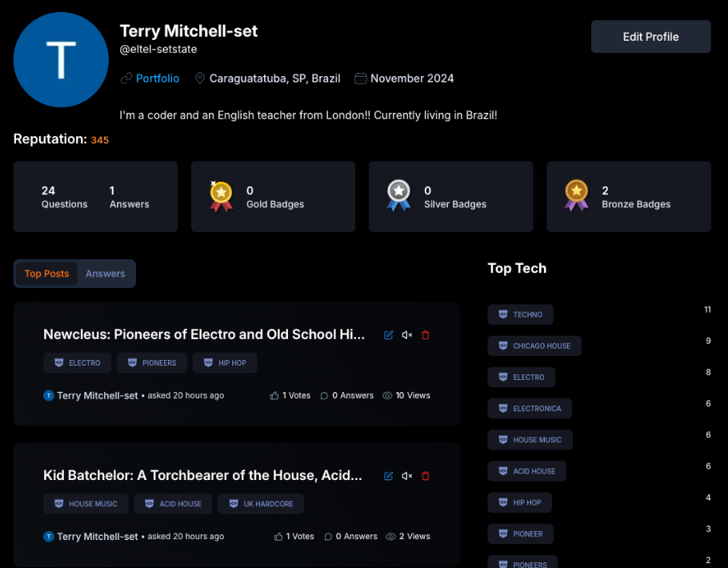Edit the Kid Batchelor post via pencil icon

tap(389, 475)
